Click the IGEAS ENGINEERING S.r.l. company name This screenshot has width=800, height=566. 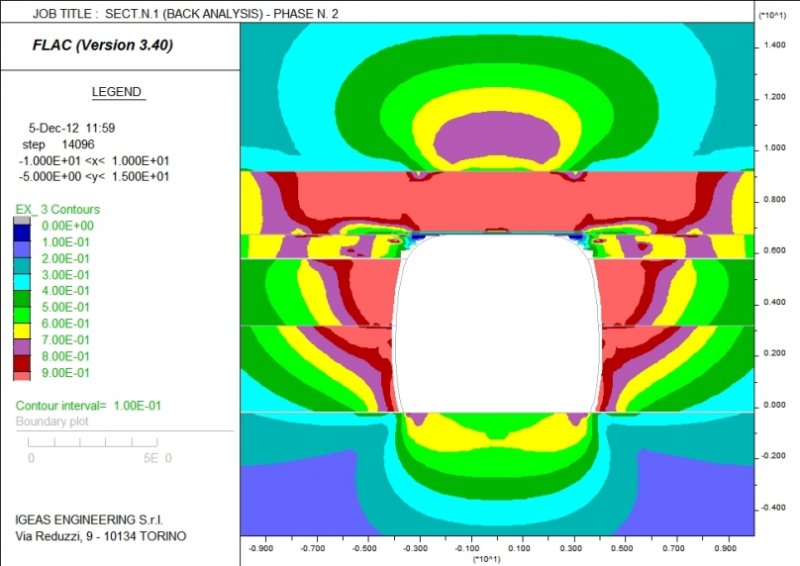click(x=88, y=520)
